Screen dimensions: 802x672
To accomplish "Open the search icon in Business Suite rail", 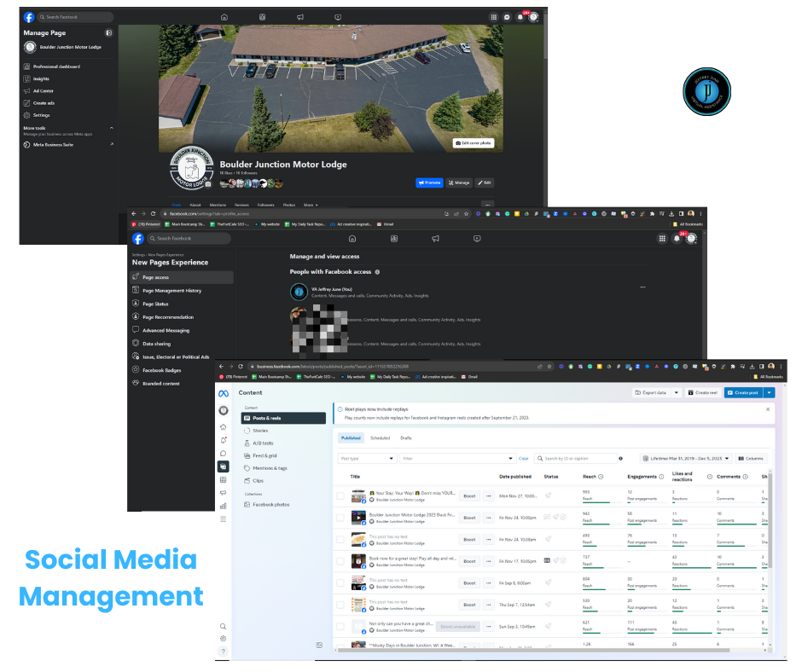I will coord(223,627).
